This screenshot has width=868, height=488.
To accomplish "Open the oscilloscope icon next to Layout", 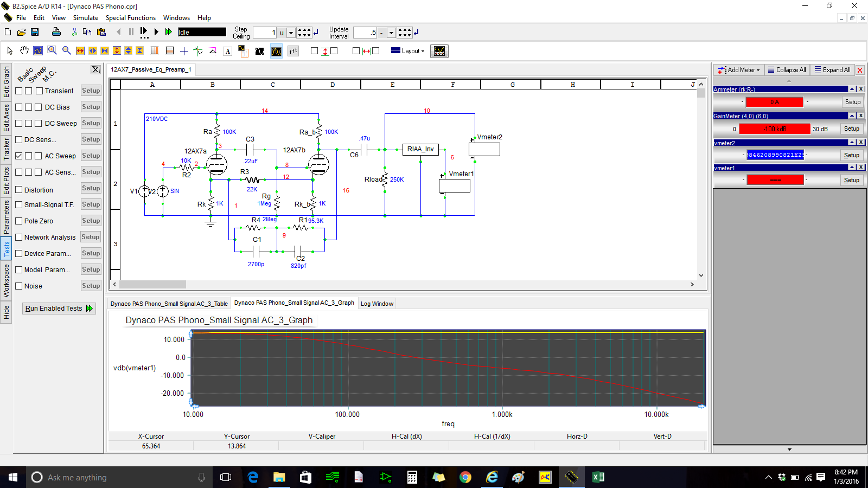I will pos(439,52).
